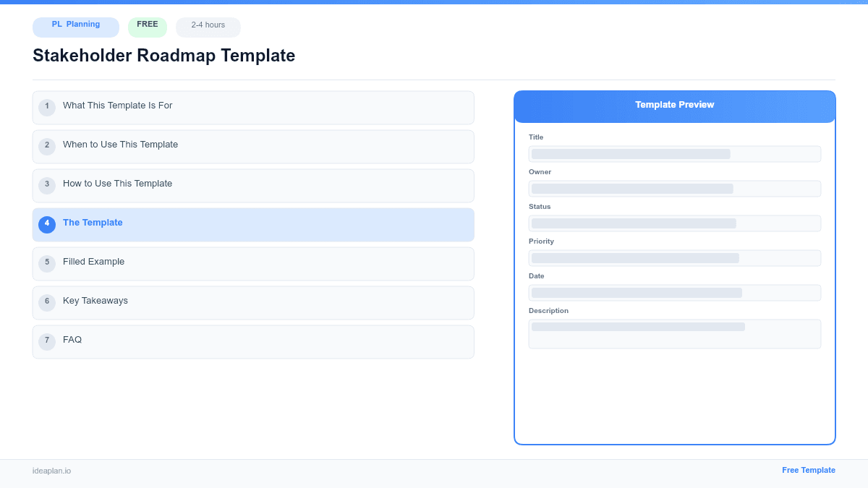Screen dimensions: 868x488
Task: Open the 'When to Use This Template' section
Action: [x=253, y=146]
